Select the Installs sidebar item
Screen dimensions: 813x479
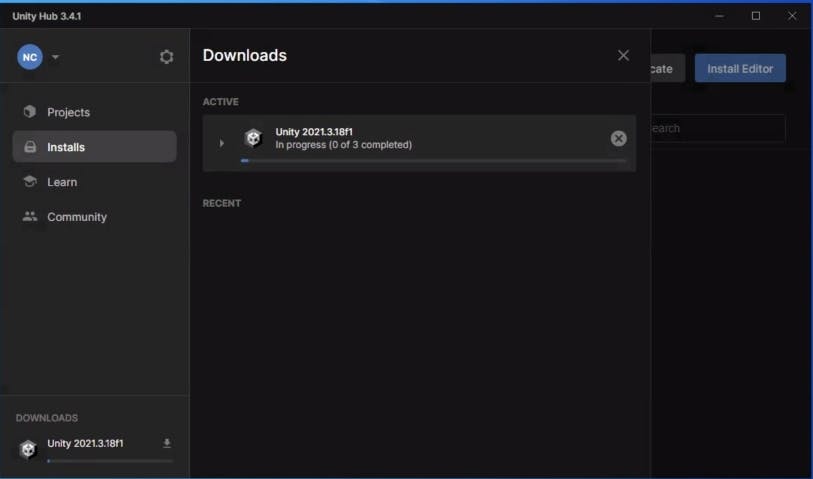click(94, 147)
